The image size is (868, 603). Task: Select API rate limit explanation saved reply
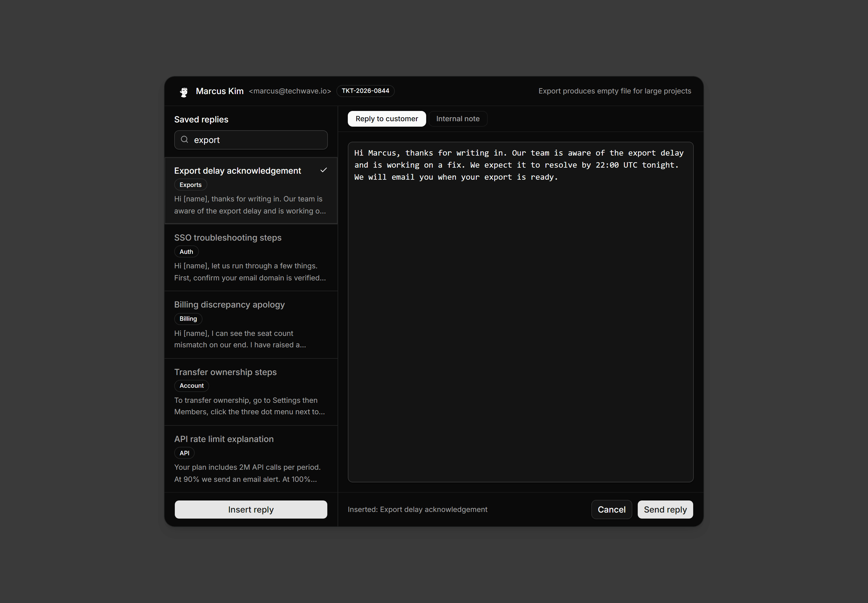[251, 459]
